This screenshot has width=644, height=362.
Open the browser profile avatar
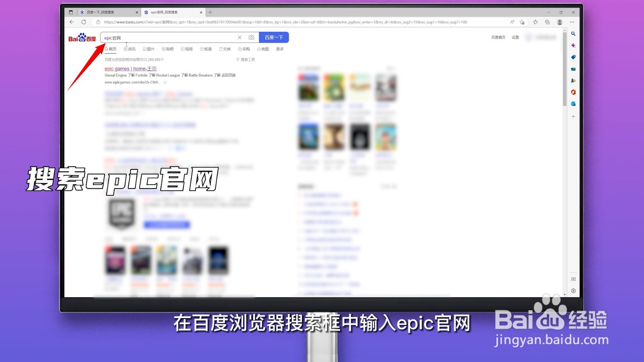point(559,22)
